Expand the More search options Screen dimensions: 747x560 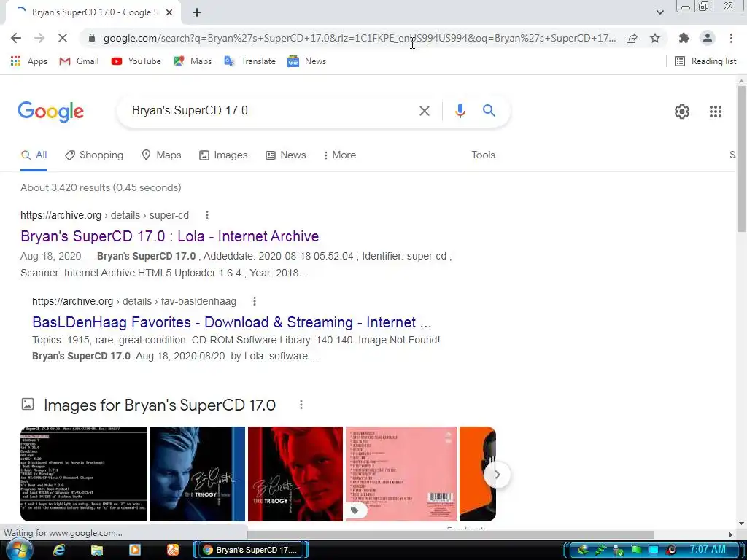[340, 155]
